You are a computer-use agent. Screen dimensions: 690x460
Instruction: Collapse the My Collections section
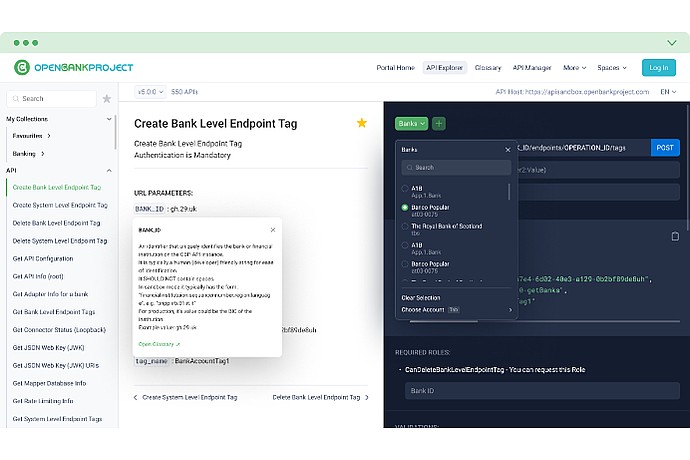pos(109,119)
